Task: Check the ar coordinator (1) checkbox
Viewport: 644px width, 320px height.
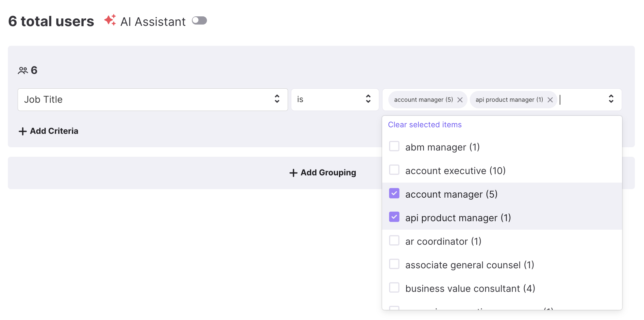Action: (394, 240)
